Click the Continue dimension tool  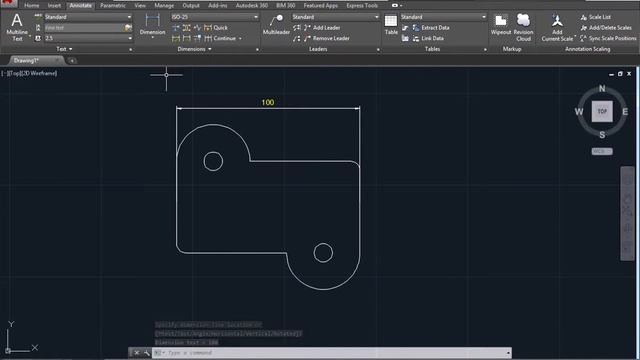click(x=220, y=38)
